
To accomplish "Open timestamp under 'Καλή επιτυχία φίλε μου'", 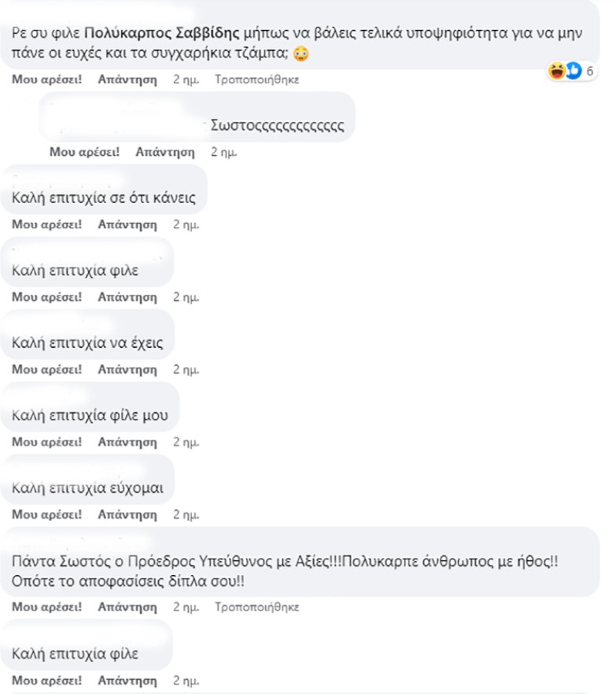I will (186, 441).
